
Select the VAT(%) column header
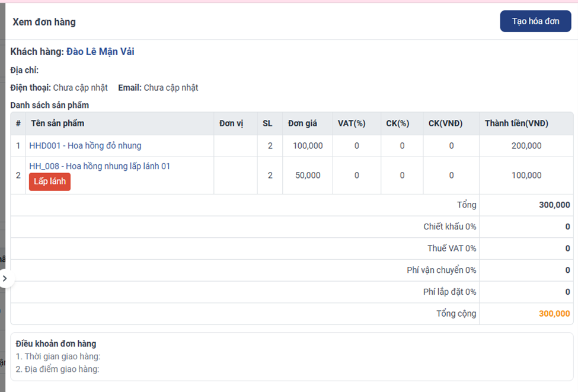(352, 123)
